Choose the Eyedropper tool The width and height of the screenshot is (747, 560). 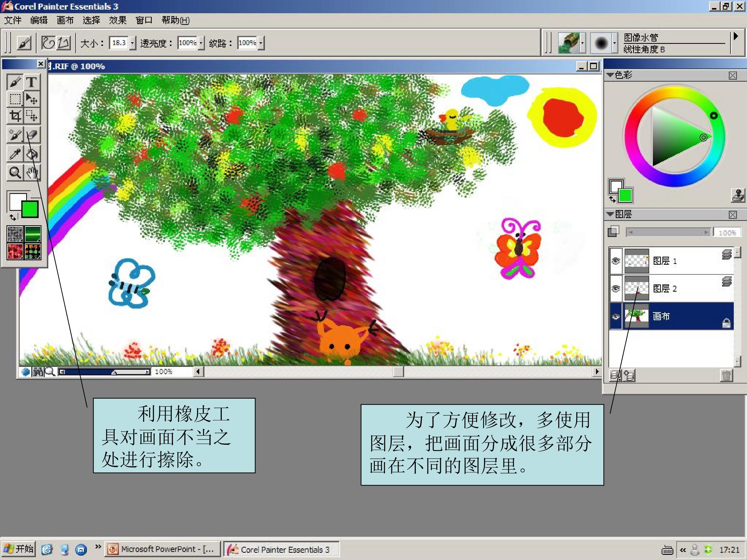click(x=15, y=154)
